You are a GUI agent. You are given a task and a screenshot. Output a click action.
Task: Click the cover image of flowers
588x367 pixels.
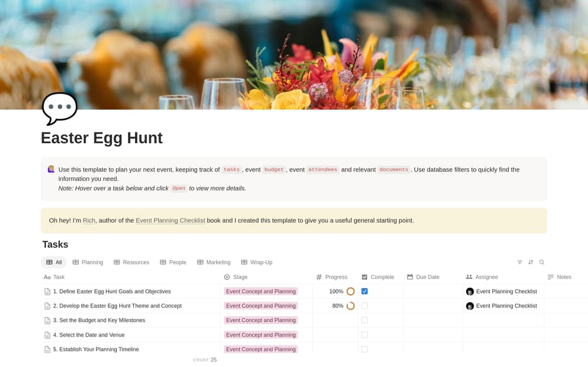tap(294, 55)
